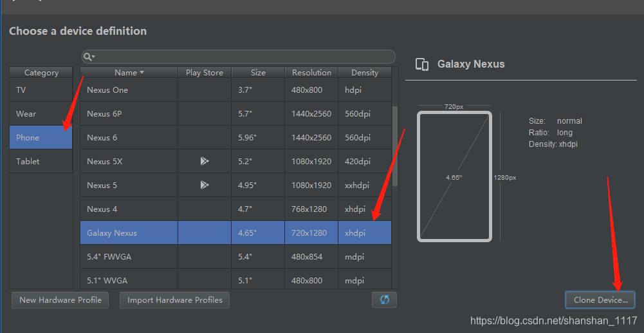Screen dimensions: 644x333
Task: Click the 420dpi density cell
Action: tap(365, 161)
